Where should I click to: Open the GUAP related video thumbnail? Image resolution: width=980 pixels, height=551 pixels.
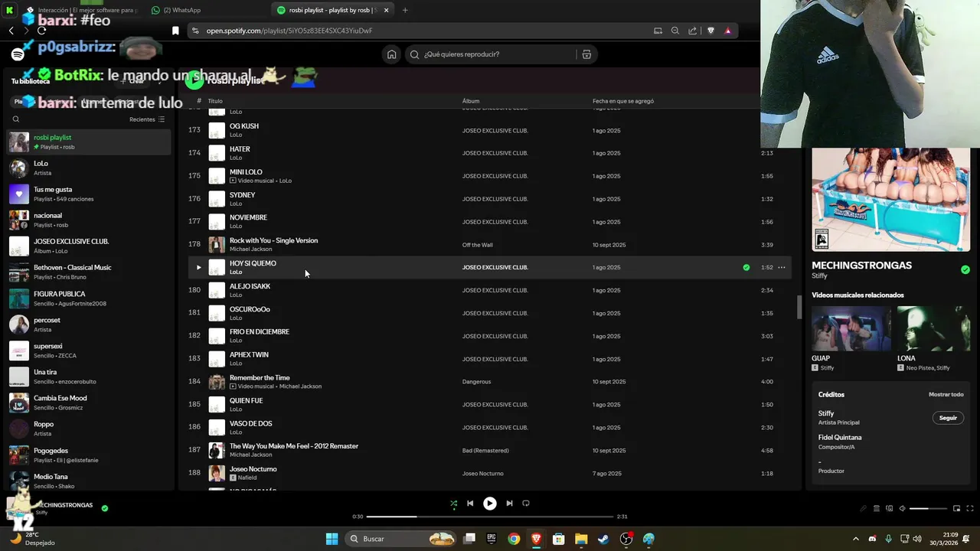[851, 328]
